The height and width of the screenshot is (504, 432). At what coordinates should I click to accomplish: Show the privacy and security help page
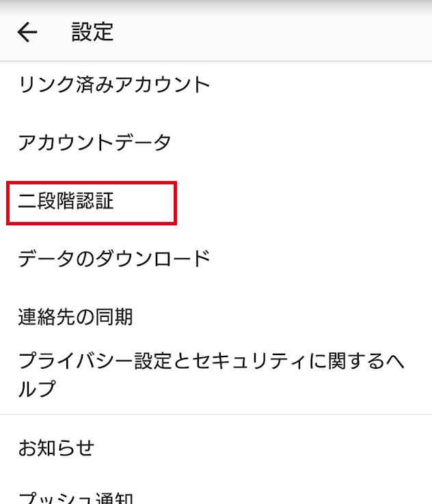(211, 374)
